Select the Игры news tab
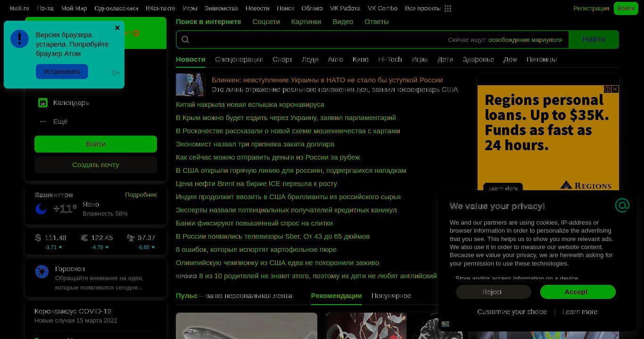644x339 pixels. click(420, 59)
